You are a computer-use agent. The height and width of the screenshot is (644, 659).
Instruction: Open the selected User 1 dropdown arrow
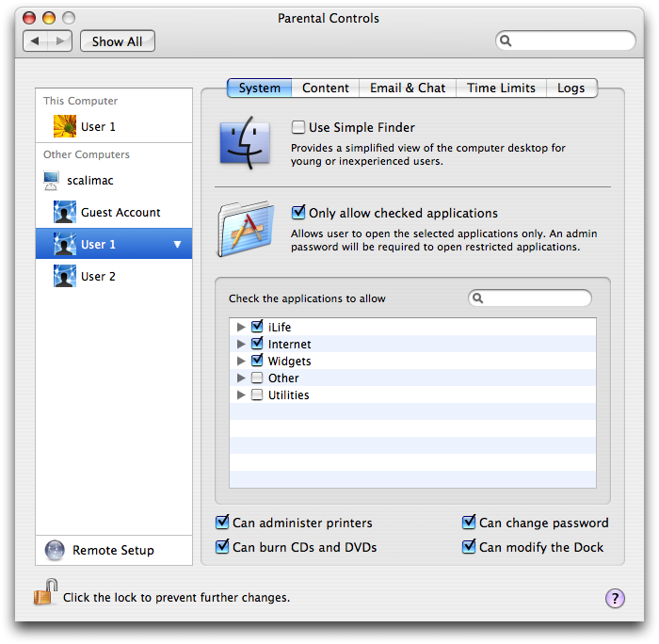[x=177, y=244]
